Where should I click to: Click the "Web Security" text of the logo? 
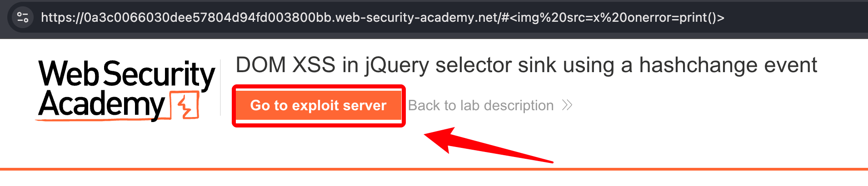(x=126, y=74)
